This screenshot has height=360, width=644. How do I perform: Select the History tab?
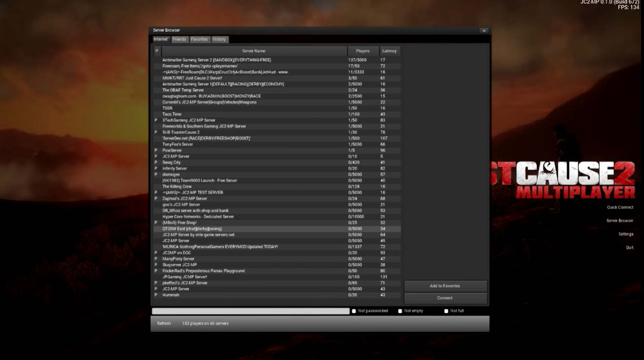220,39
